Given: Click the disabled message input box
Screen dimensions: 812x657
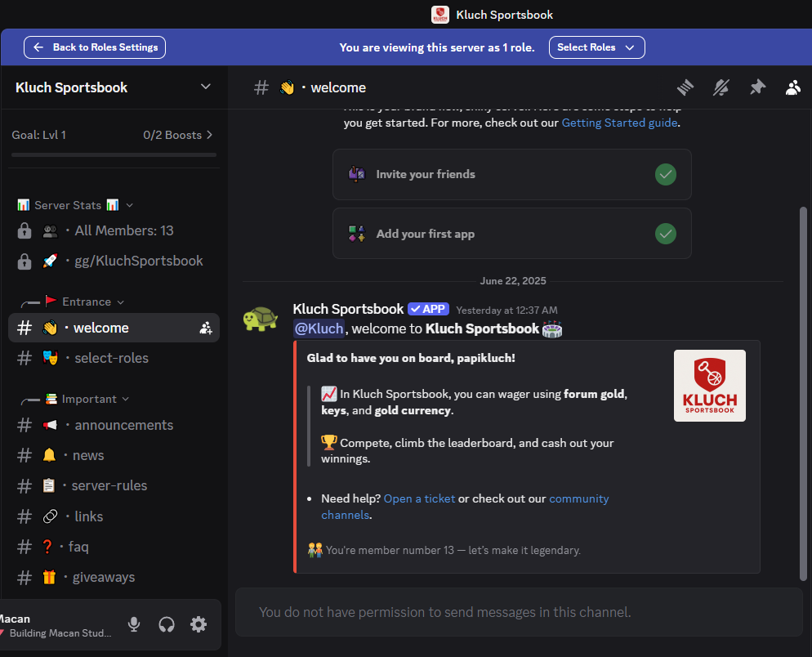Looking at the screenshot, I should [x=519, y=612].
